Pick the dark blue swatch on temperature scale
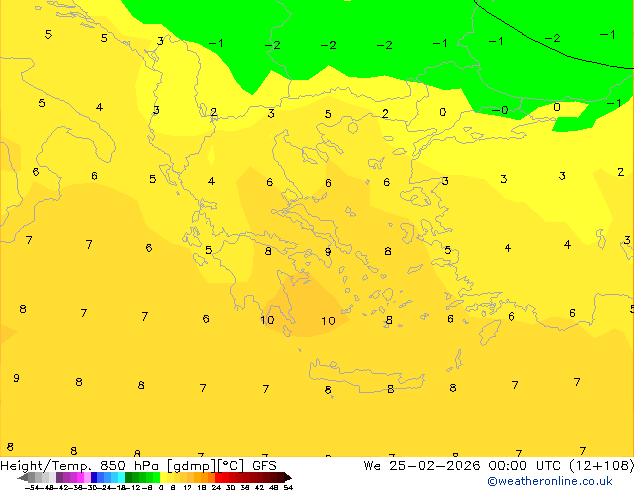The height and width of the screenshot is (490, 634). point(94,477)
